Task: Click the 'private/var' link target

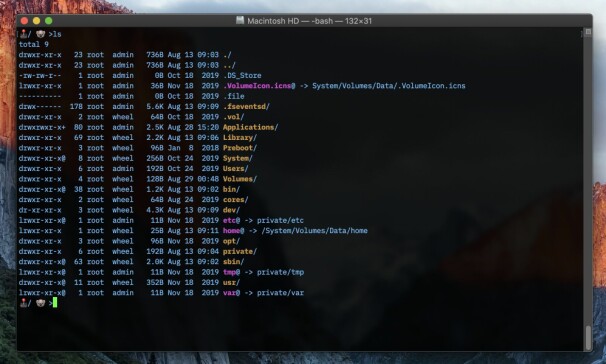Action: 280,293
